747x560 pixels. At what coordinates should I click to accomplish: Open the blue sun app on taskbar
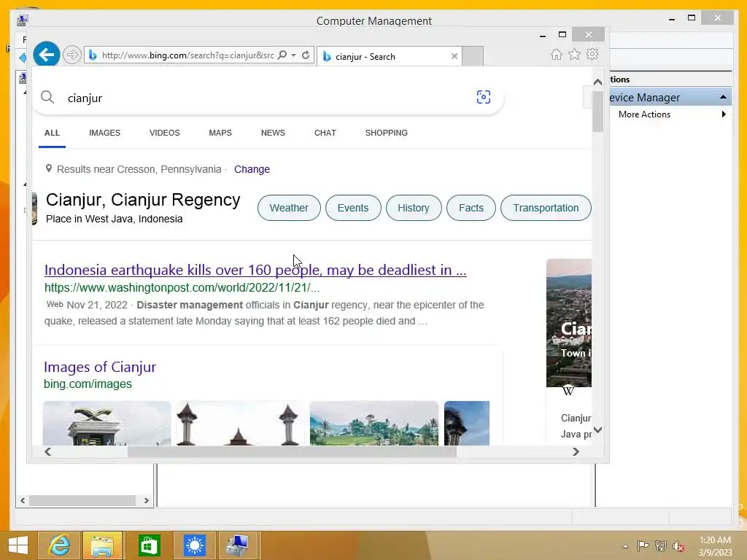[x=194, y=545]
